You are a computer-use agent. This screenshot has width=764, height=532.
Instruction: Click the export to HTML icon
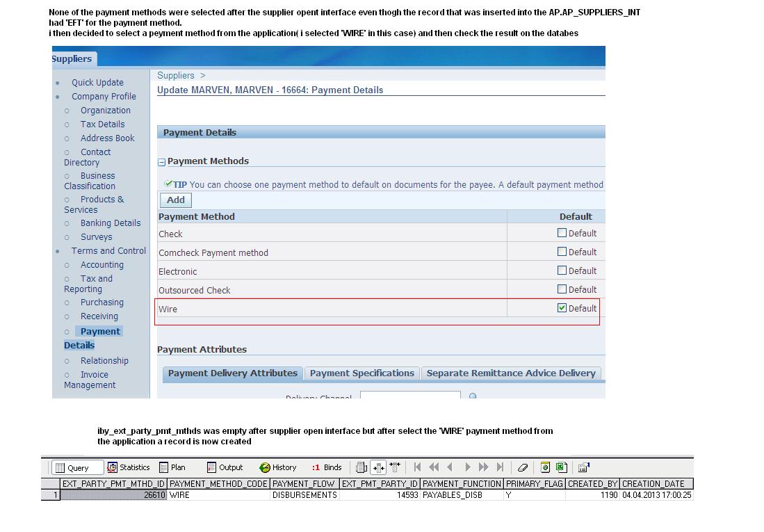tap(545, 467)
